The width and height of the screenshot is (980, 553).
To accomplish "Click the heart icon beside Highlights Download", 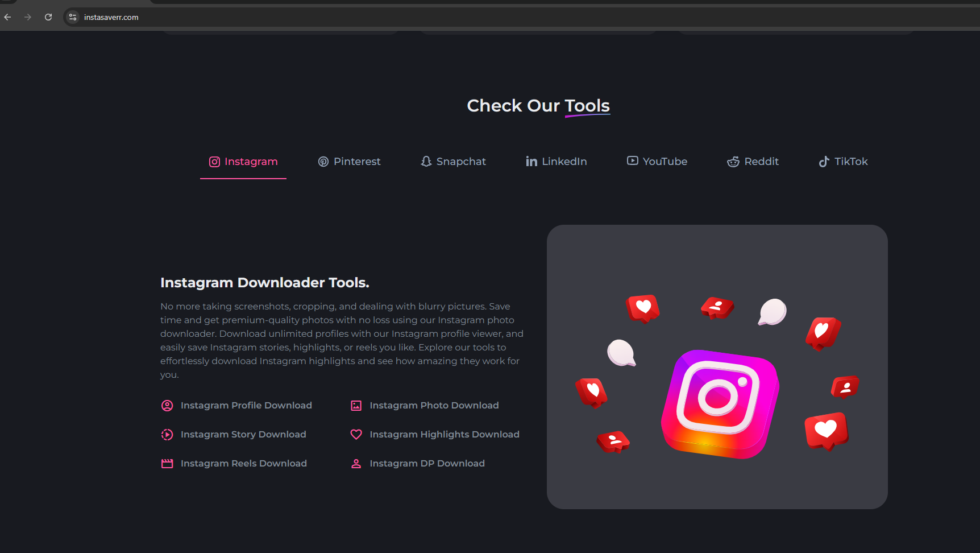I will coord(356,435).
